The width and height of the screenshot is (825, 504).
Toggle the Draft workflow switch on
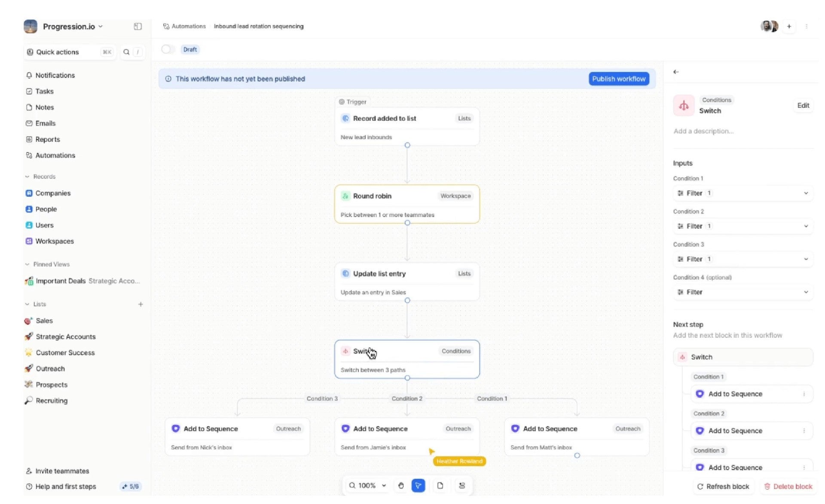tap(168, 49)
